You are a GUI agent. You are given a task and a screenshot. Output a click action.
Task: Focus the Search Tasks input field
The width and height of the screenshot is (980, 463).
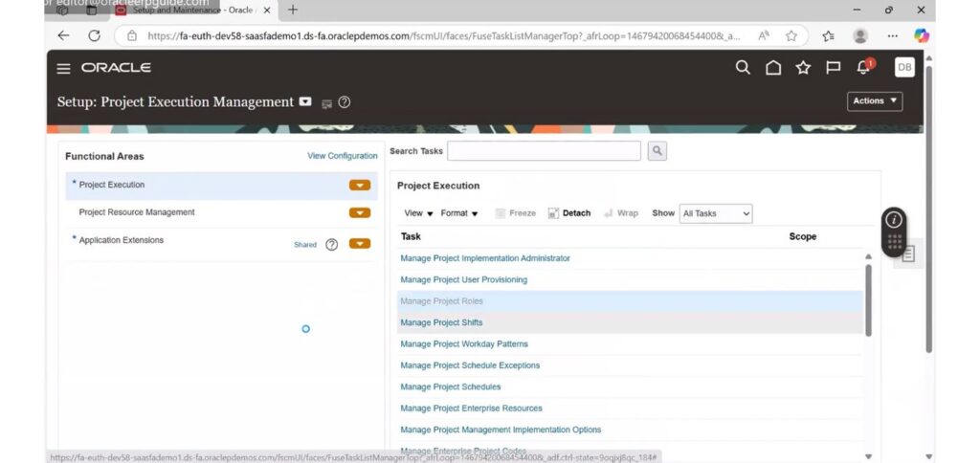click(544, 150)
